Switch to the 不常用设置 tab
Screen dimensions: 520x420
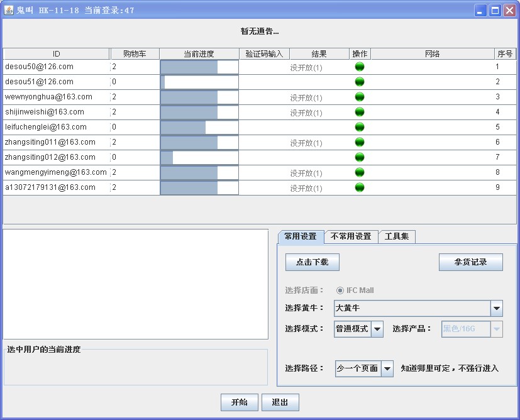pos(351,236)
